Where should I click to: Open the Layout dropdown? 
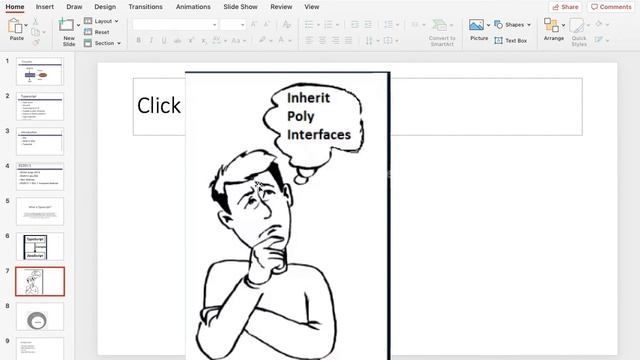tap(101, 21)
